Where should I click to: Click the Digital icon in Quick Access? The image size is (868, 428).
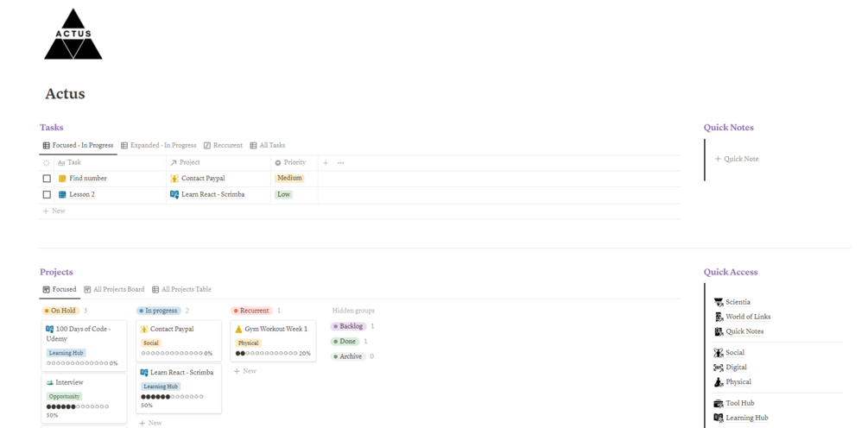tap(719, 368)
